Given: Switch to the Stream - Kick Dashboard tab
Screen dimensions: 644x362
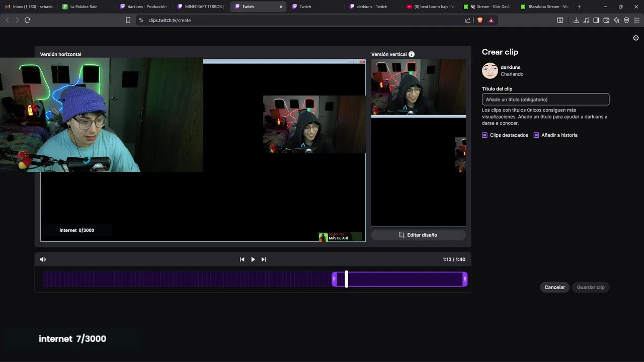Looking at the screenshot, I should tap(489, 7).
